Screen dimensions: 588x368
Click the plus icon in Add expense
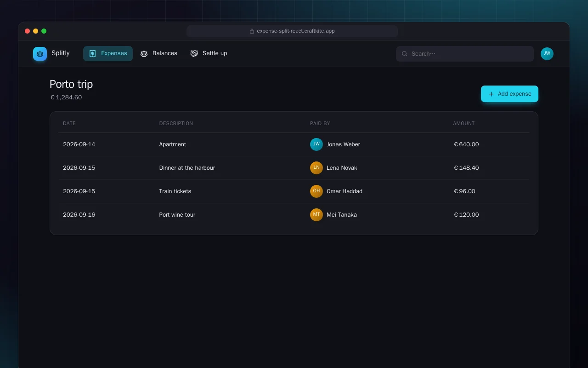491,94
